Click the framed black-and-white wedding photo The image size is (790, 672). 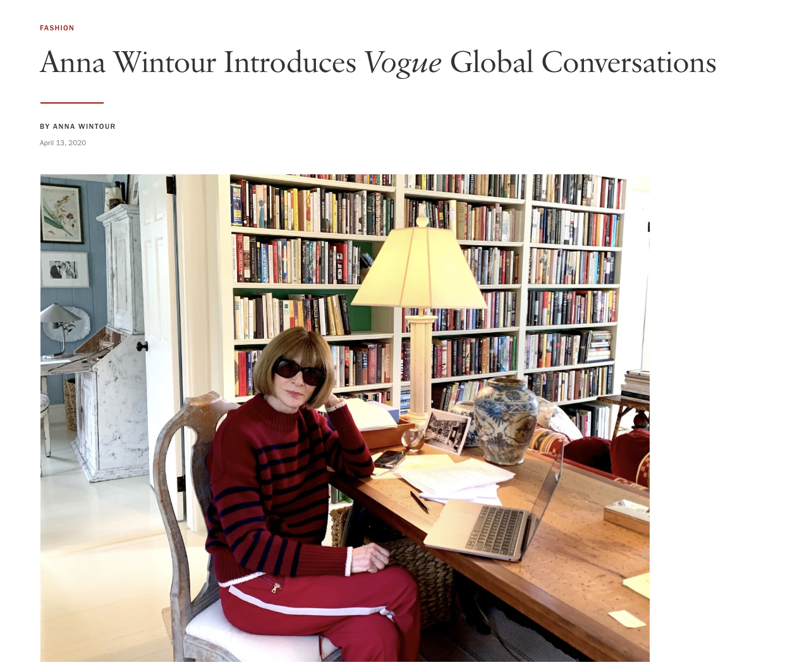[64, 270]
